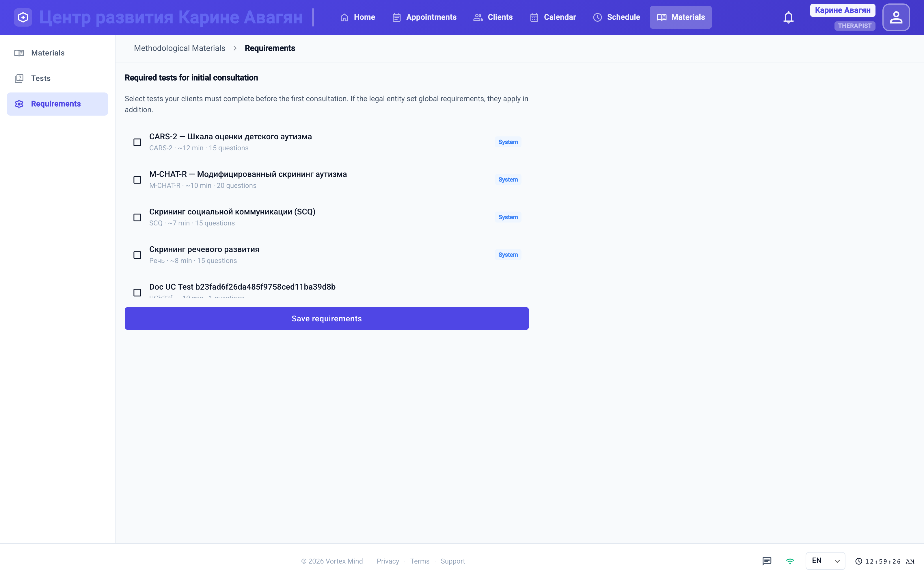
Task: Click the Save requirements button
Action: pyautogui.click(x=327, y=318)
